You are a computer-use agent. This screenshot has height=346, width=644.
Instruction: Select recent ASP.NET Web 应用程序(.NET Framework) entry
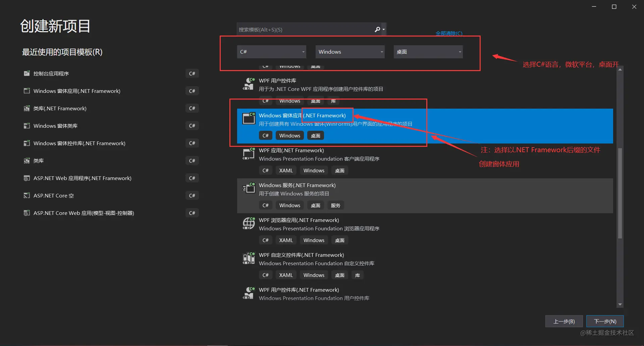coord(111,178)
